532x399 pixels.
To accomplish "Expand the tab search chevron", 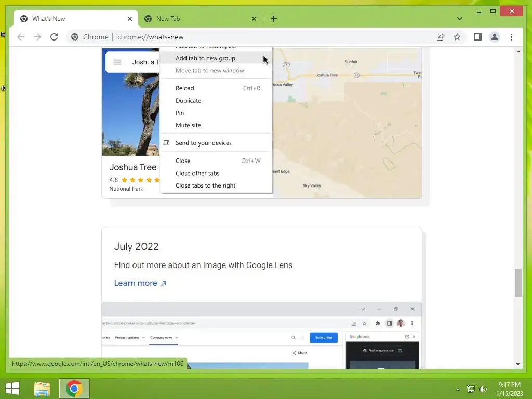I will tap(459, 19).
